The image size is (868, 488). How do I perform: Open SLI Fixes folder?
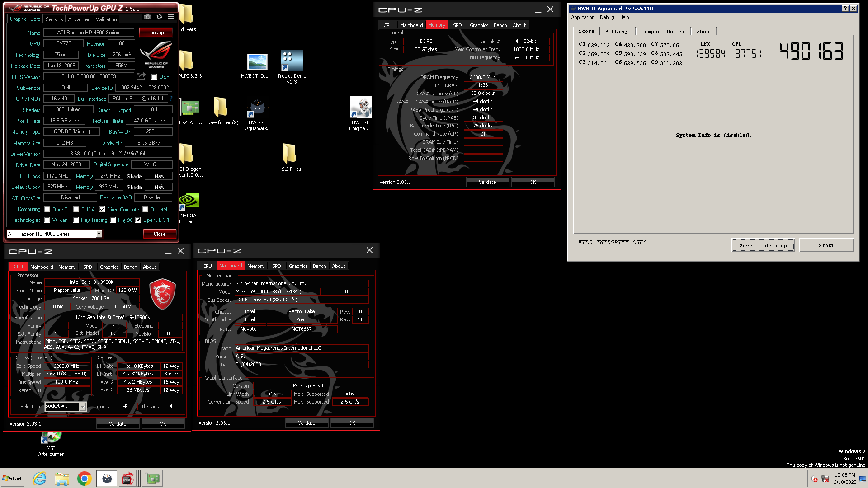(x=291, y=157)
